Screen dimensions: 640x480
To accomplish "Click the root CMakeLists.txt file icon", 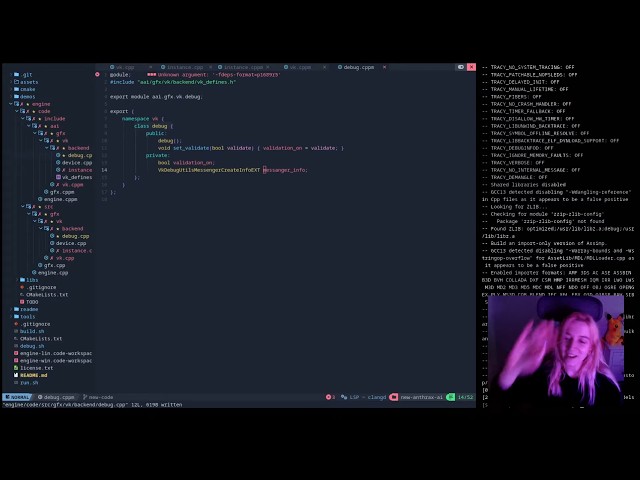I will pos(16,339).
